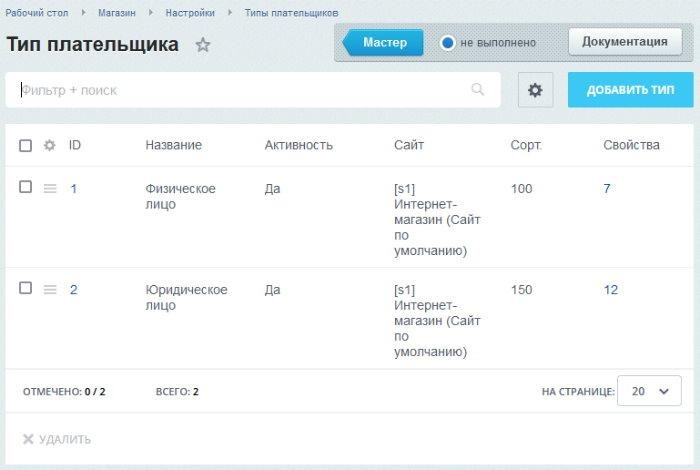Image resolution: width=700 pixels, height=470 pixels.
Task: Open payer type with ID 2
Action: click(x=74, y=290)
